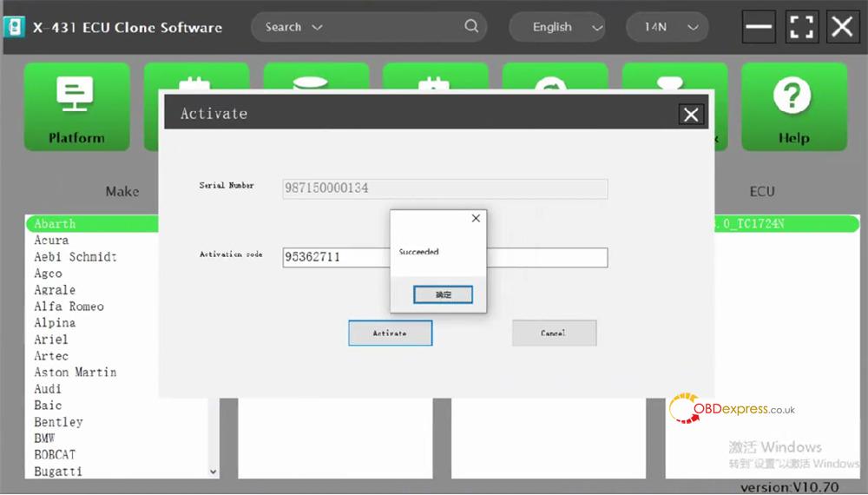The width and height of the screenshot is (868, 495).
Task: Select Alpina in the Make list
Action: tap(55, 323)
